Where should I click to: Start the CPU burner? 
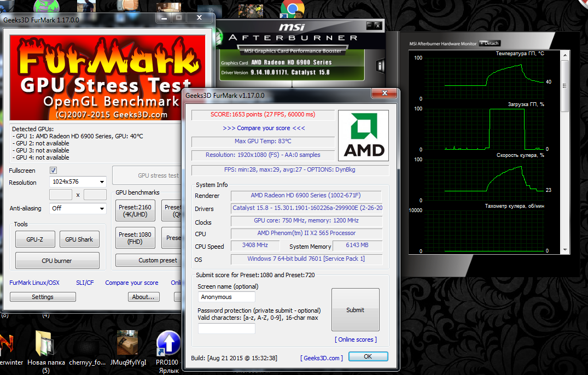click(57, 260)
